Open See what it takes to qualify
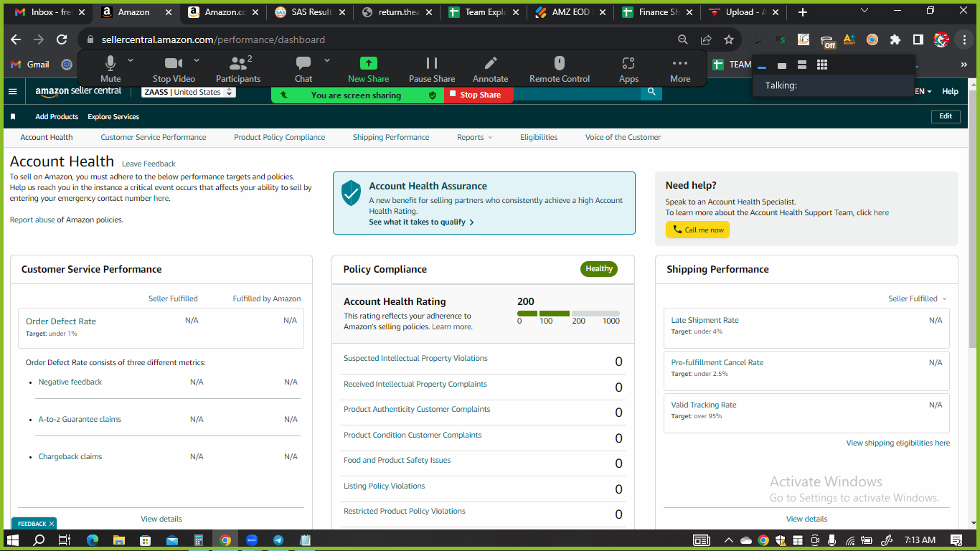The width and height of the screenshot is (980, 551). (421, 222)
